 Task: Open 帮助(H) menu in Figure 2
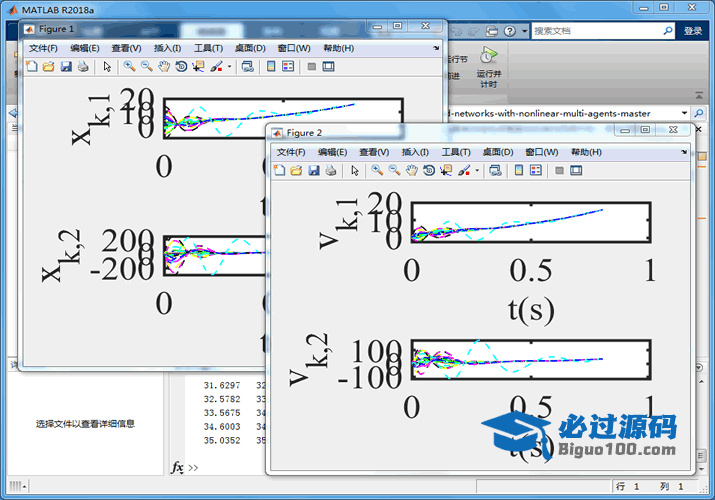586,152
